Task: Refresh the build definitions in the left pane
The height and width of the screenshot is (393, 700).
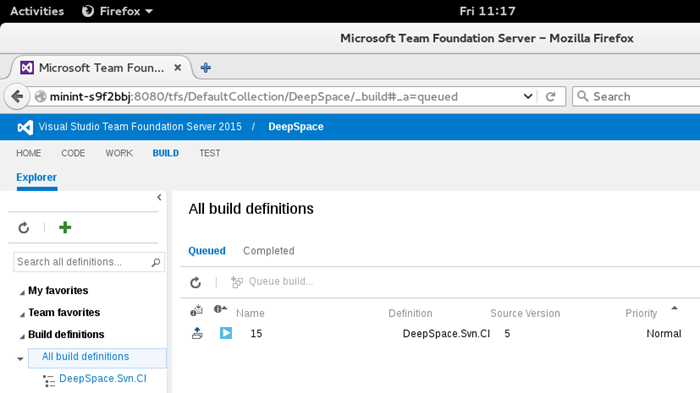Action: pyautogui.click(x=24, y=228)
